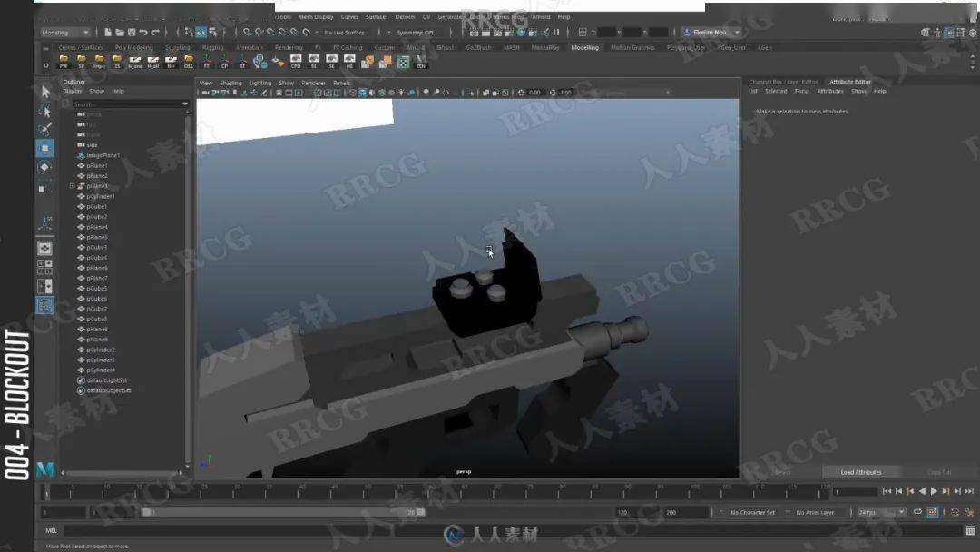Choose the Paint selection brush tool
This screenshot has height=552, width=980.
tap(45, 129)
